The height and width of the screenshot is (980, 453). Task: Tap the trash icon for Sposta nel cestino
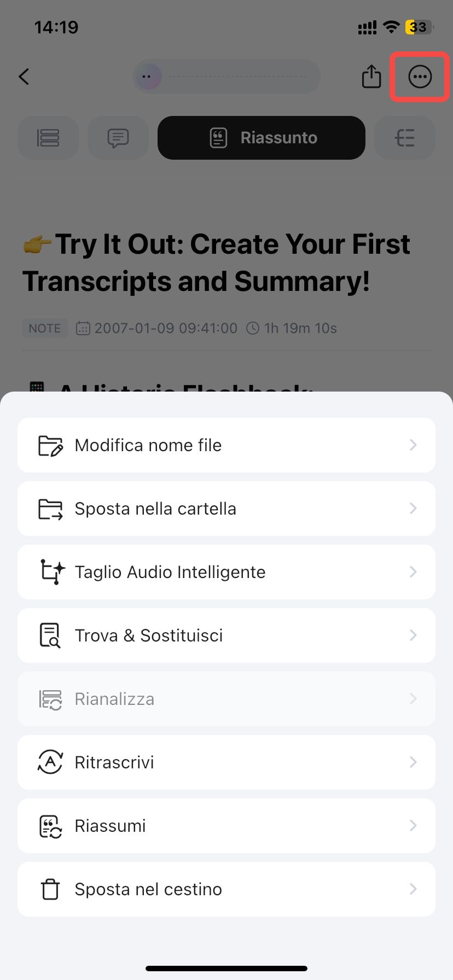click(50, 889)
